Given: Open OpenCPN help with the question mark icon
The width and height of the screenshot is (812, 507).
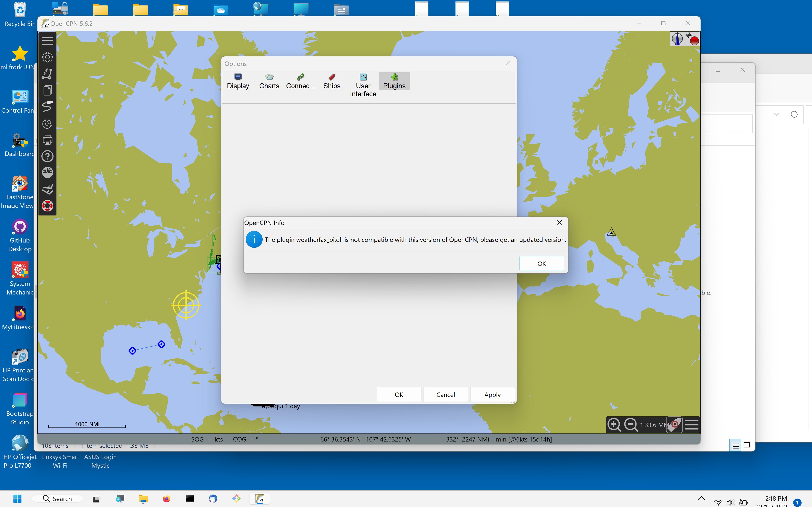Looking at the screenshot, I should pos(47,156).
